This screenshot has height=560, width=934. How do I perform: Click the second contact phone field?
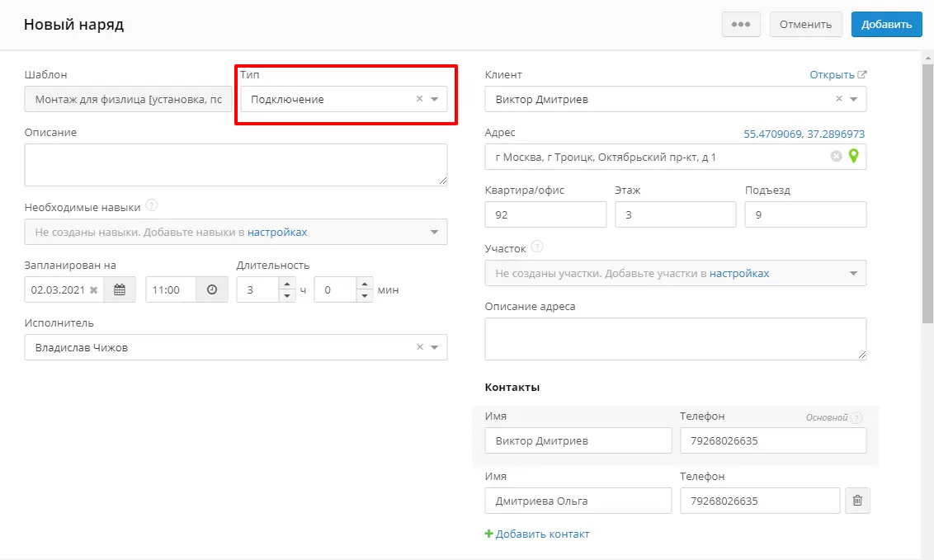pos(760,501)
